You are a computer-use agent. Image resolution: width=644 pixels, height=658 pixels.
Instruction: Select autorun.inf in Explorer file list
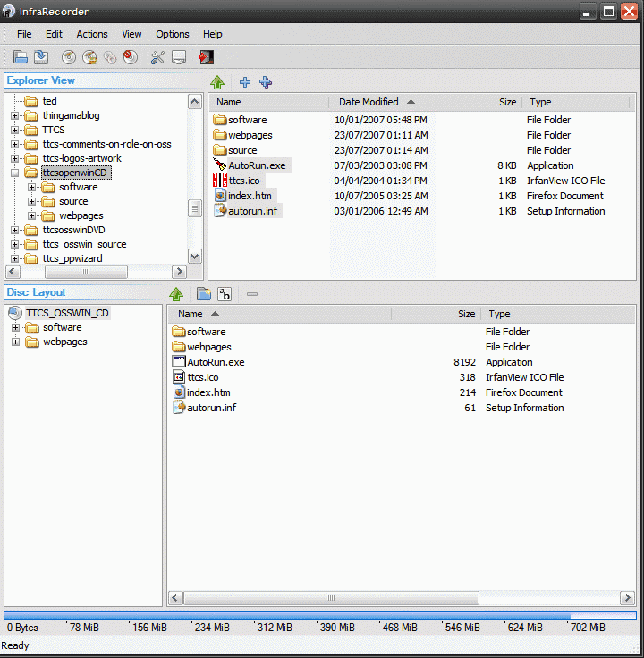click(x=253, y=211)
